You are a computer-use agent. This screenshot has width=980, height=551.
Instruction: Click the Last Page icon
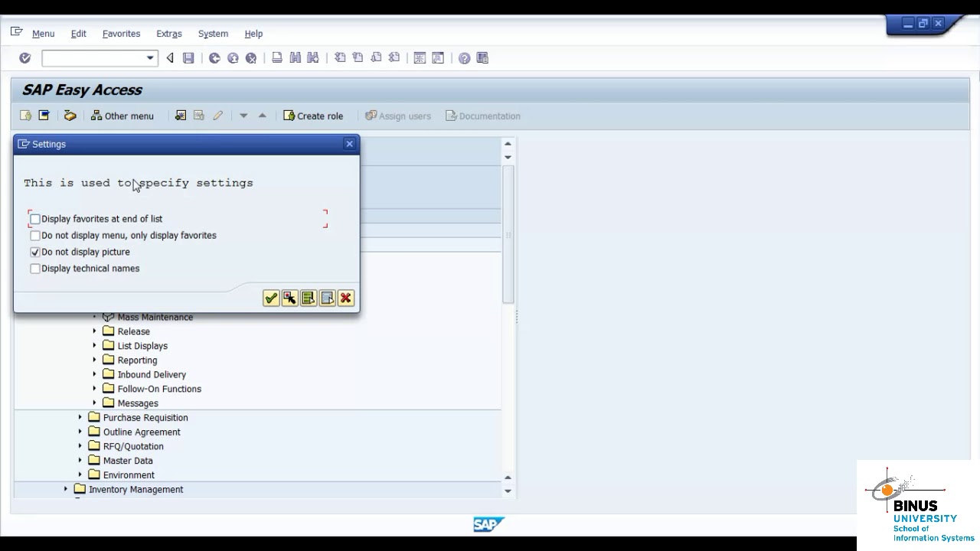click(x=394, y=58)
